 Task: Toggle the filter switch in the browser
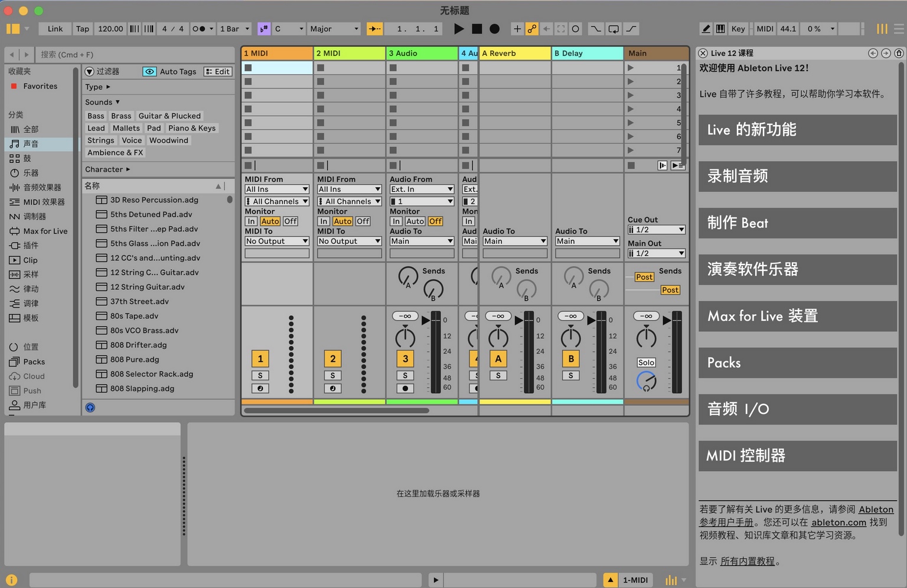click(90, 71)
